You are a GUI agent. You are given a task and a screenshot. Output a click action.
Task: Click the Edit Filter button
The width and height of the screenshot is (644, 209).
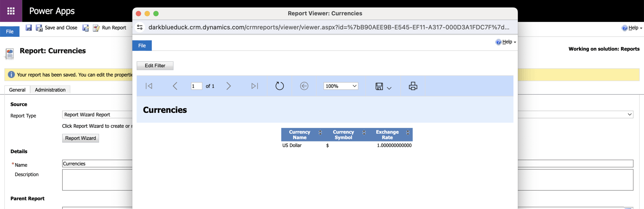[155, 66]
